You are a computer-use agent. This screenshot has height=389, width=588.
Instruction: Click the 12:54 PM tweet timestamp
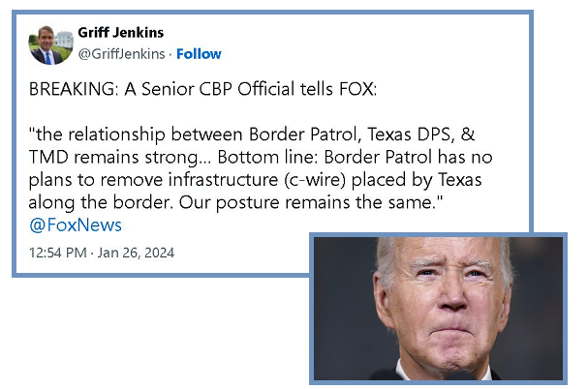click(x=58, y=253)
